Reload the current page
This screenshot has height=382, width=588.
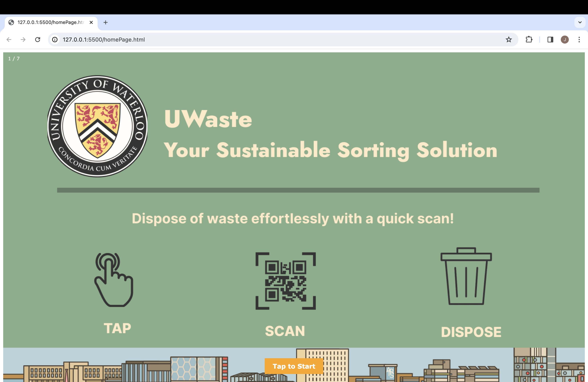click(x=38, y=40)
